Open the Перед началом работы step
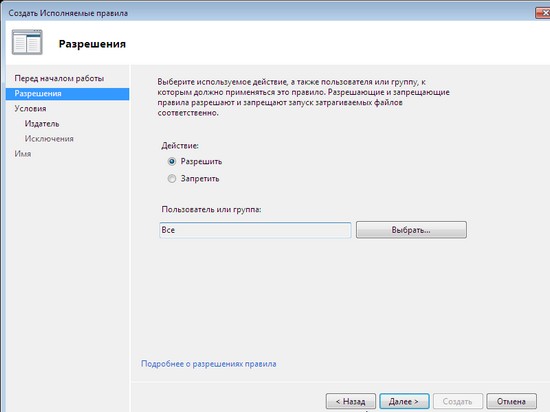 click(59, 79)
